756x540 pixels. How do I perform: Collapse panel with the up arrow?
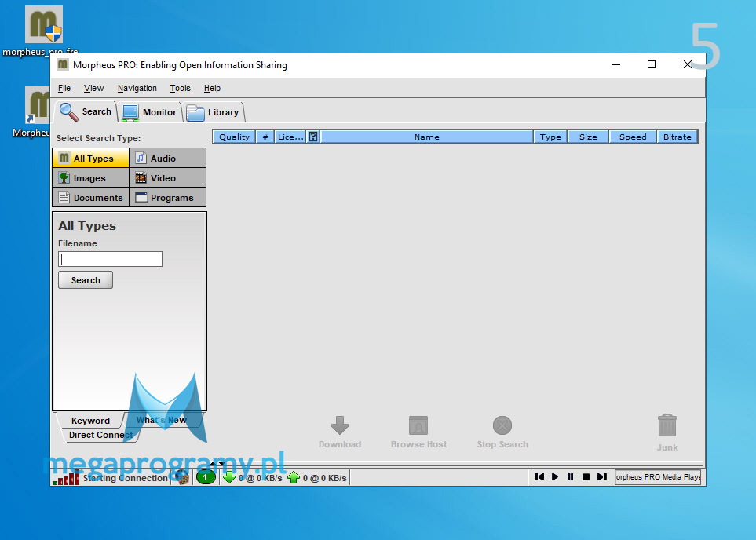tap(213, 463)
